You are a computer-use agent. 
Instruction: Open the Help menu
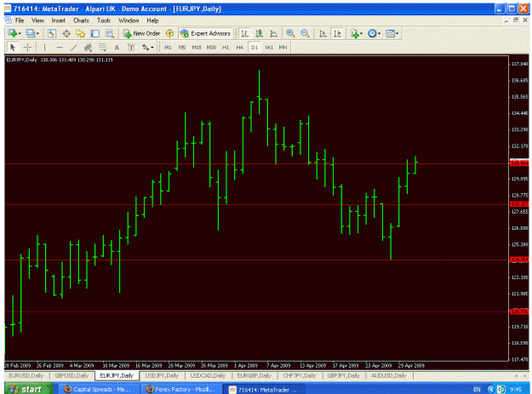click(x=152, y=20)
